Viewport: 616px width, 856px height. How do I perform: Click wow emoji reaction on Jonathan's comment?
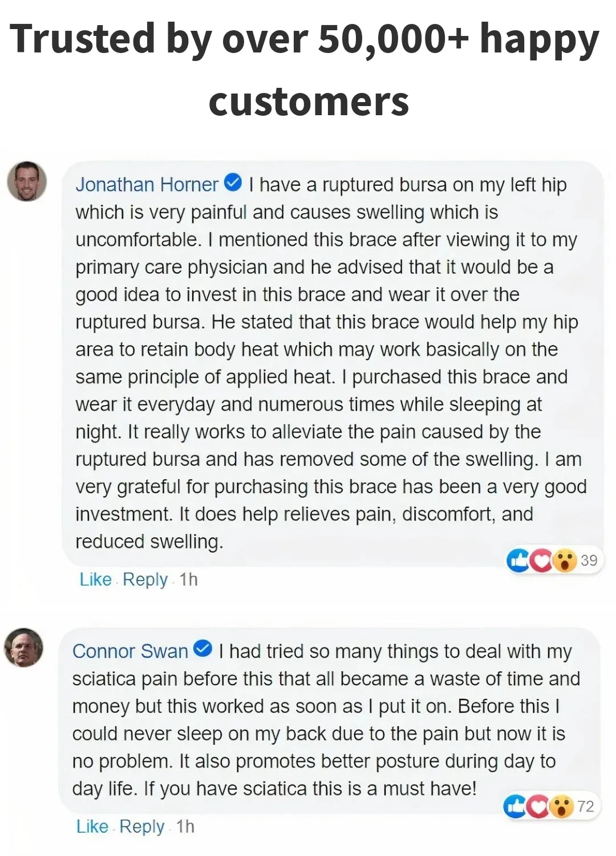coord(565,561)
